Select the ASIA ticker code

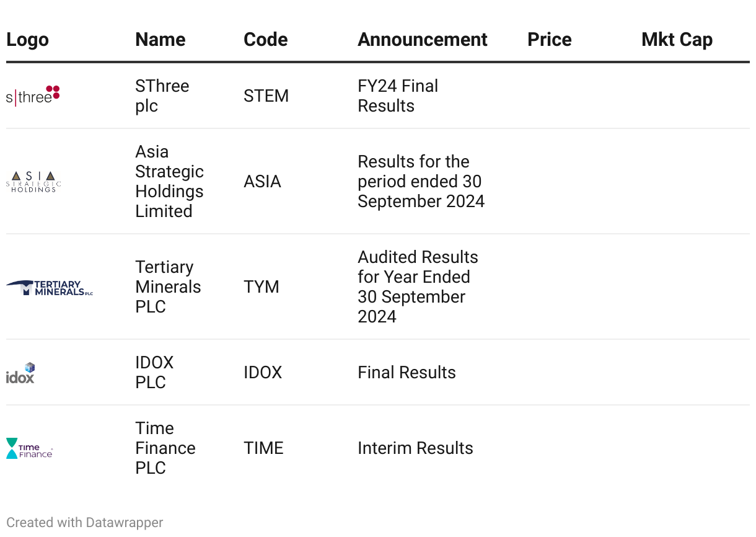tap(262, 182)
